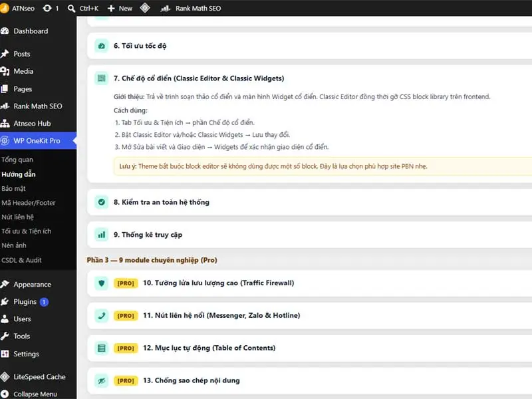The width and height of the screenshot is (532, 399).
Task: Collapse section 7 Chế độ cổ điển
Action: point(309,78)
